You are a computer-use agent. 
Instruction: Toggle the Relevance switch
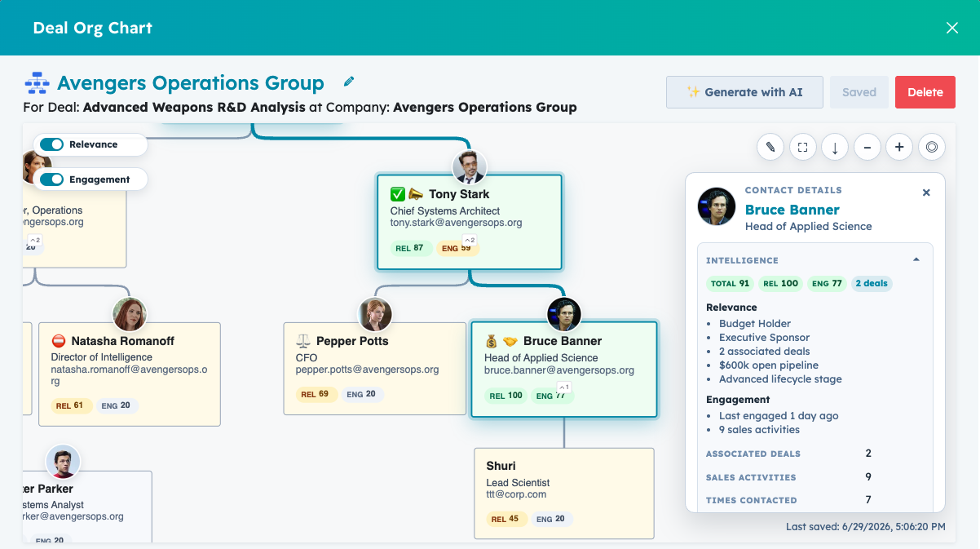click(x=51, y=144)
